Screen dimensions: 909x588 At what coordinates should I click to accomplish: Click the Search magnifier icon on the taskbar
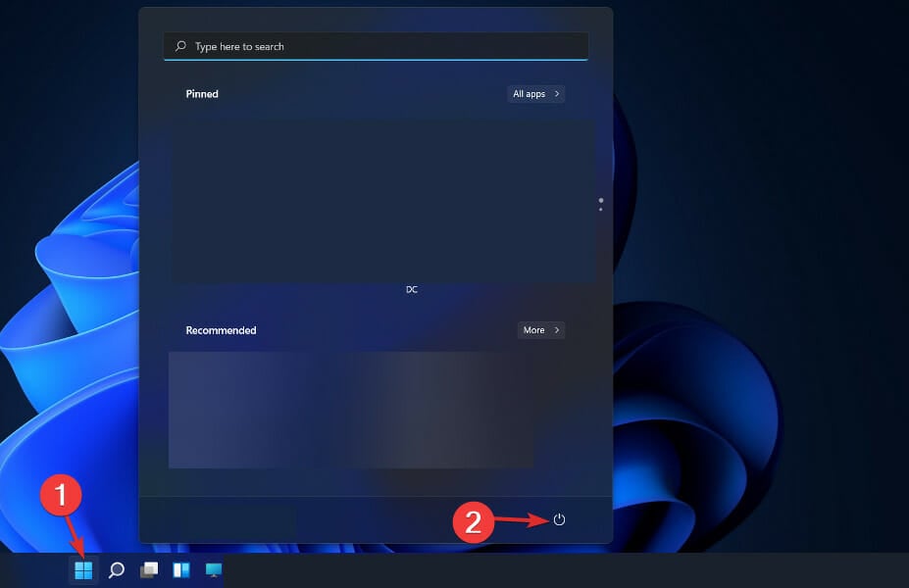coord(117,568)
